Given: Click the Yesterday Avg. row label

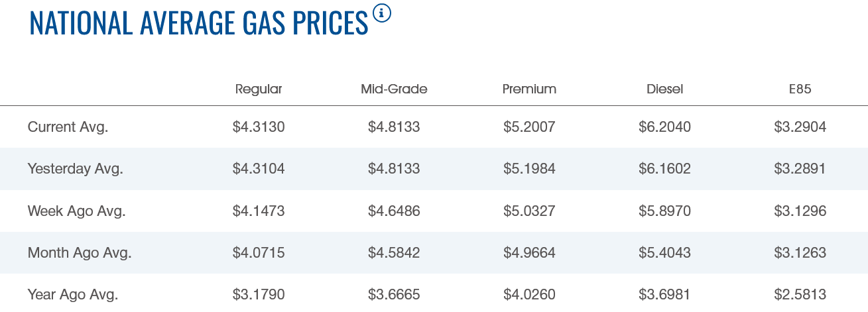Looking at the screenshot, I should click(x=76, y=169).
